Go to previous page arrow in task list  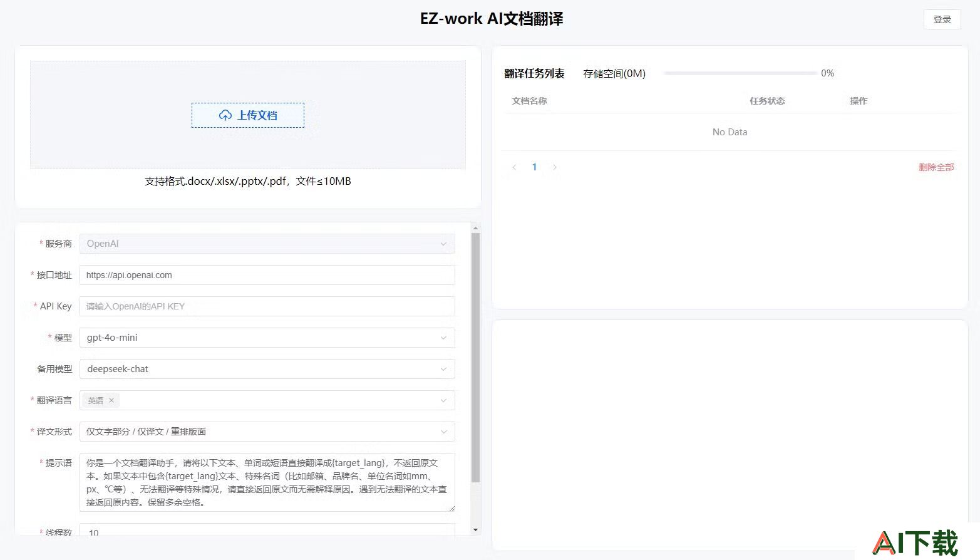coord(514,167)
